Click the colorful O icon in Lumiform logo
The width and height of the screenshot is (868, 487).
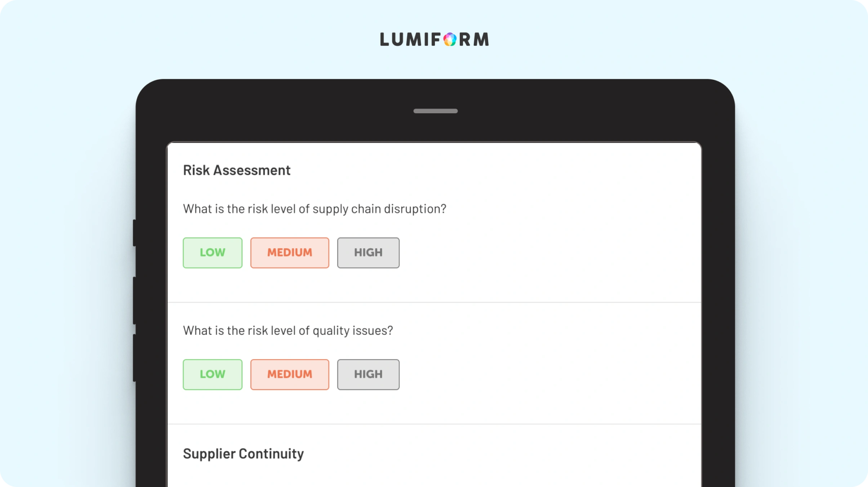[x=450, y=39]
